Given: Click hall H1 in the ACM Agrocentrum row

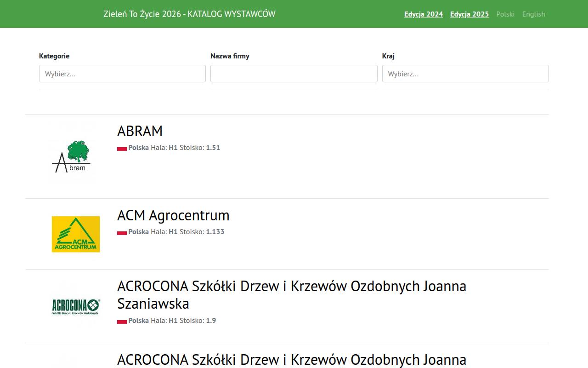Looking at the screenshot, I should click(x=173, y=232).
